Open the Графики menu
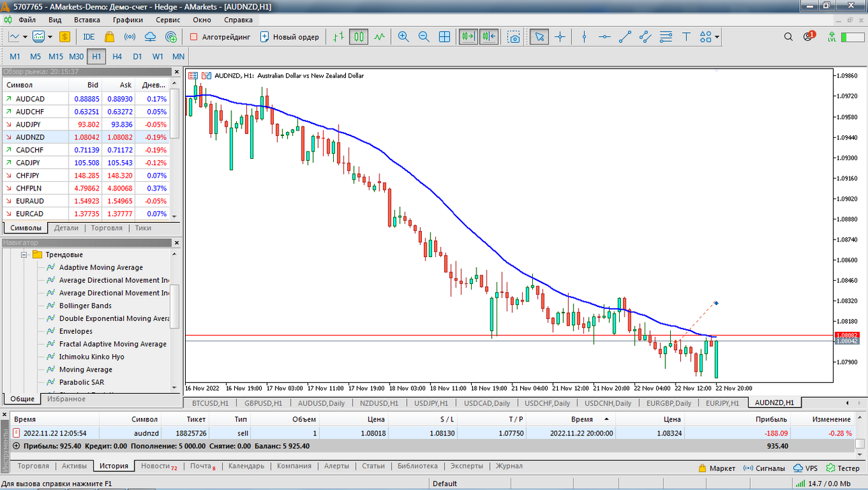 [x=128, y=20]
